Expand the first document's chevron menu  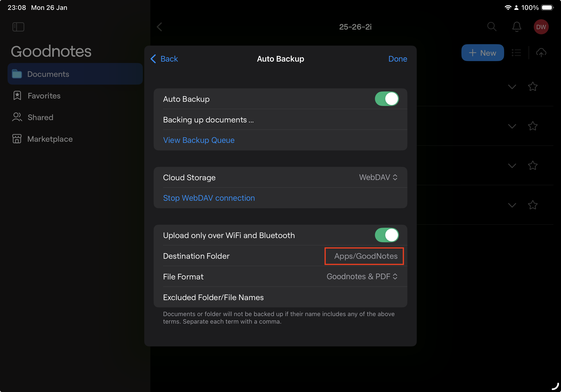pos(512,86)
